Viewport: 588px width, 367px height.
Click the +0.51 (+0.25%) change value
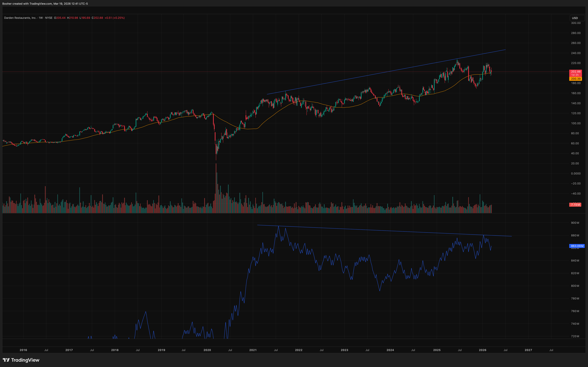(114, 18)
